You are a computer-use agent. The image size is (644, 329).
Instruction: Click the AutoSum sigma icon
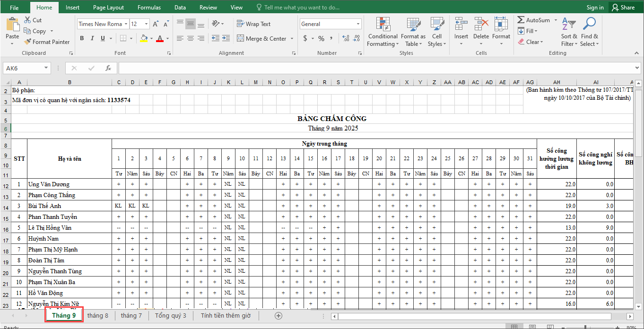click(x=521, y=20)
